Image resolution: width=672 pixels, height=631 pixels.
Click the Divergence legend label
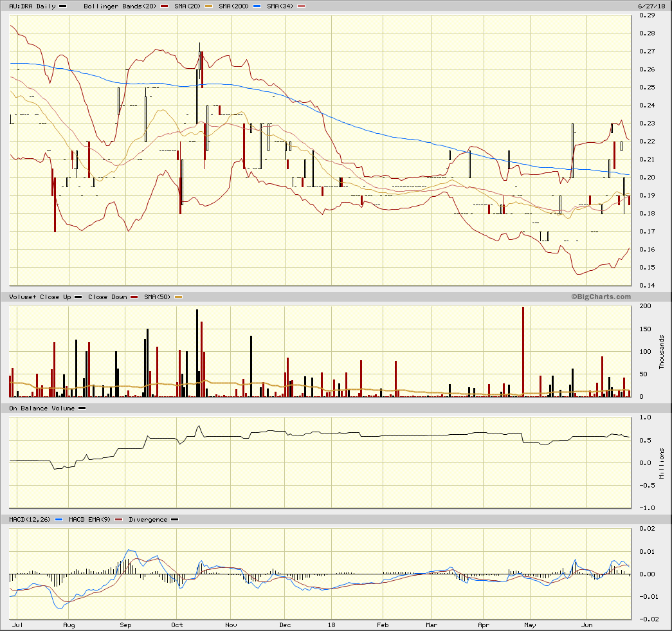[148, 520]
